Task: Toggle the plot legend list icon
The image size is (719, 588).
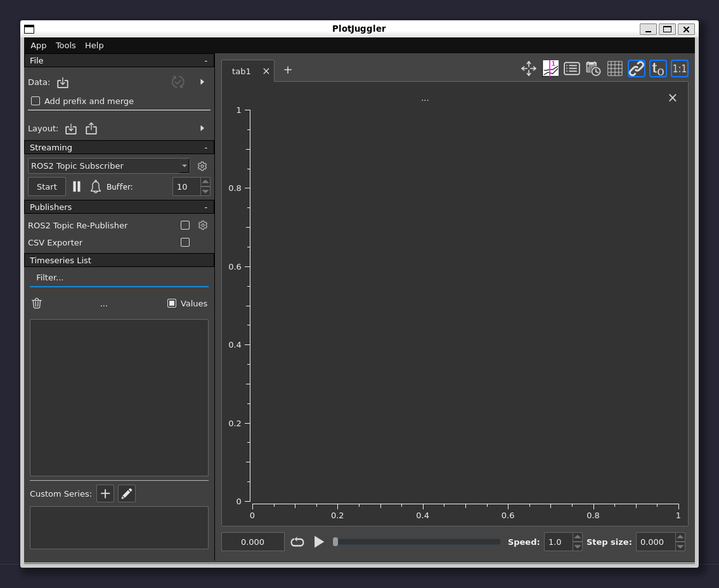Action: [572, 69]
